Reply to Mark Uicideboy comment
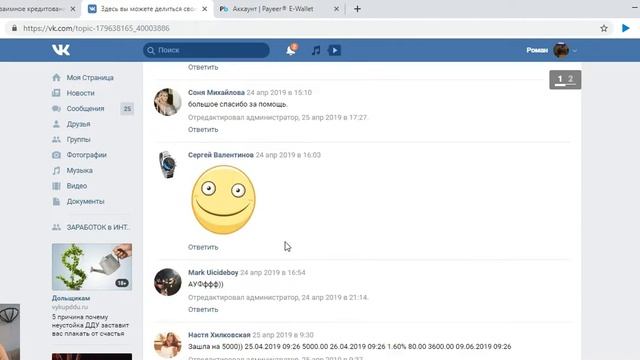Viewport: 640px width, 360px height. [x=203, y=310]
